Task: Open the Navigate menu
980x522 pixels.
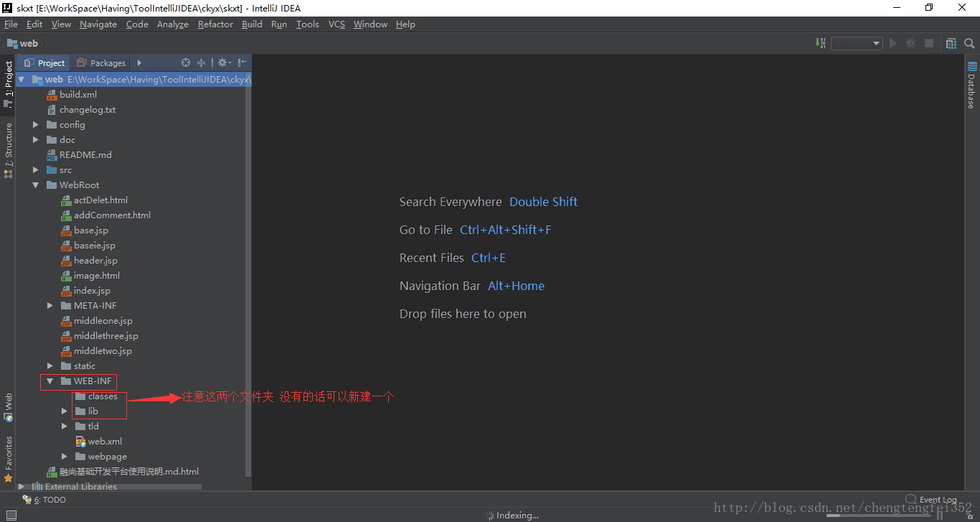Action: (98, 24)
